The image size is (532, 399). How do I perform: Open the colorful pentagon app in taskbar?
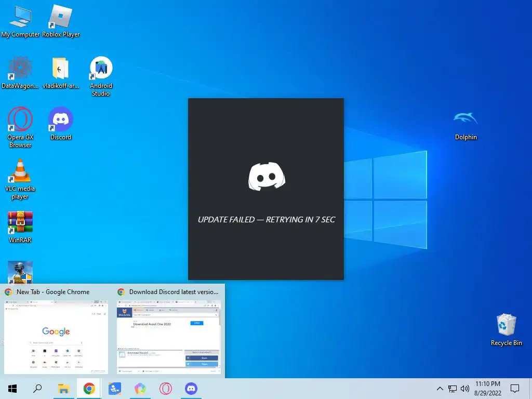coord(140,389)
